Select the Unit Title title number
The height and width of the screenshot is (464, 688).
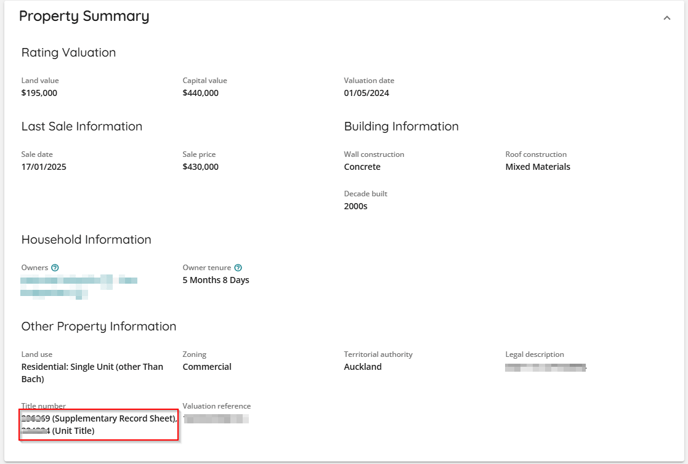click(57, 431)
